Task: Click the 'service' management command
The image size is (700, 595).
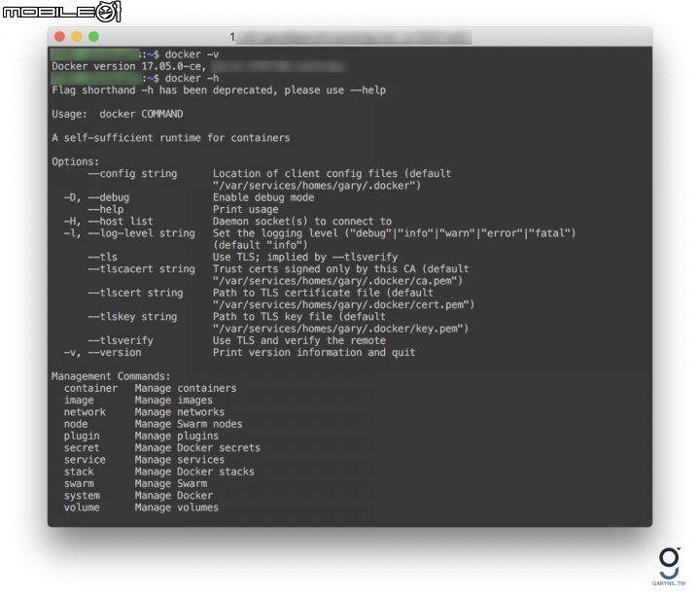Action: point(85,460)
